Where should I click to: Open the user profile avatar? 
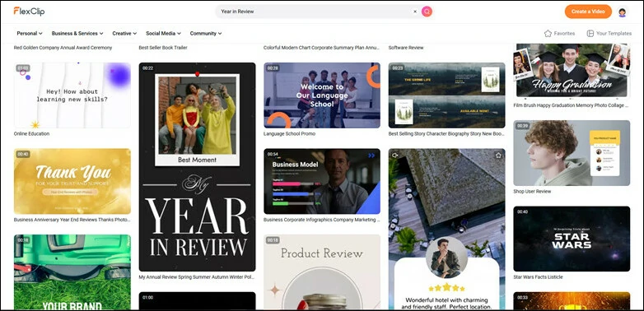tap(623, 12)
